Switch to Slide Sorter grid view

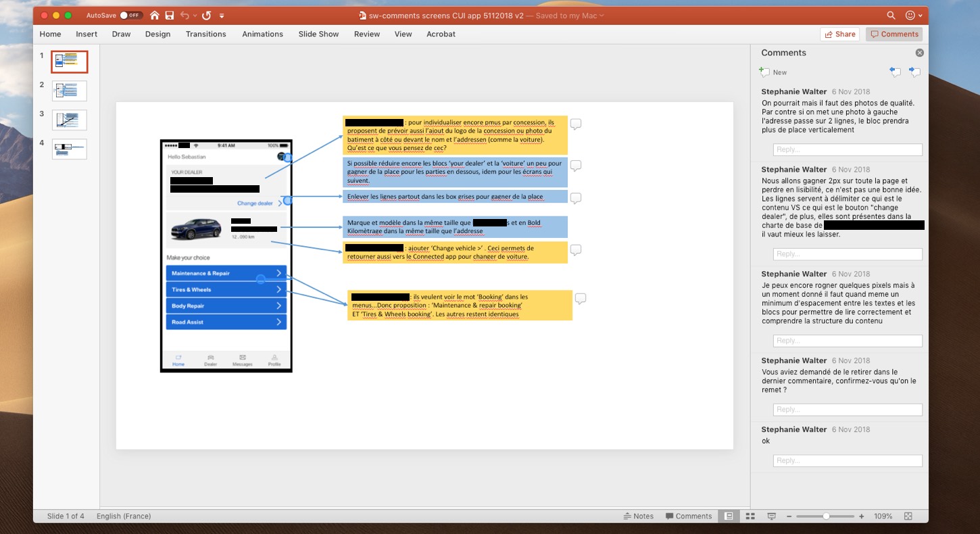point(750,516)
